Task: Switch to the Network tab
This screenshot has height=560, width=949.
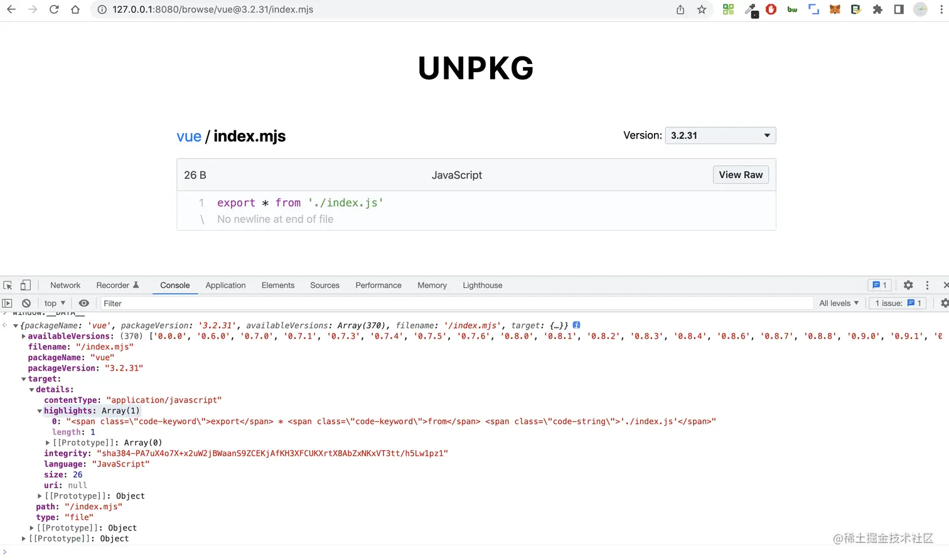Action: coord(65,285)
